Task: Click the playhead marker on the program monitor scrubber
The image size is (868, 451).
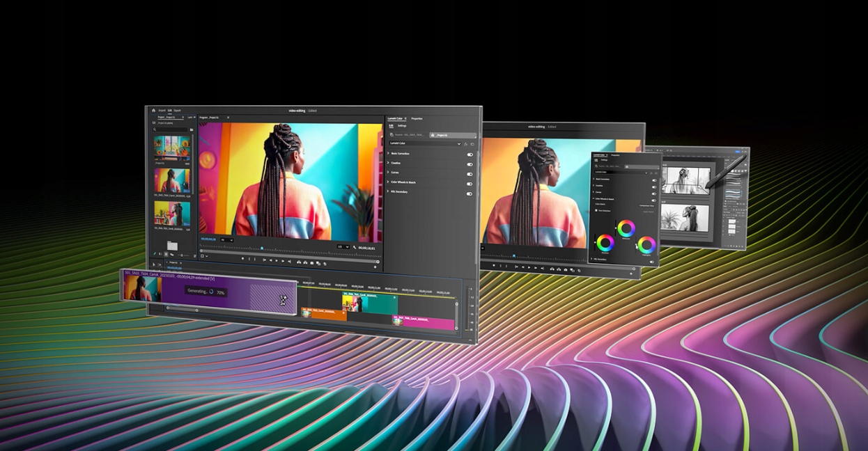Action: tap(262, 247)
